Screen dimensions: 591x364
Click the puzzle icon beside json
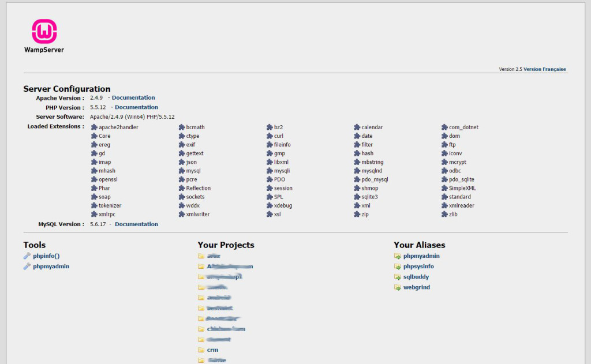point(182,162)
